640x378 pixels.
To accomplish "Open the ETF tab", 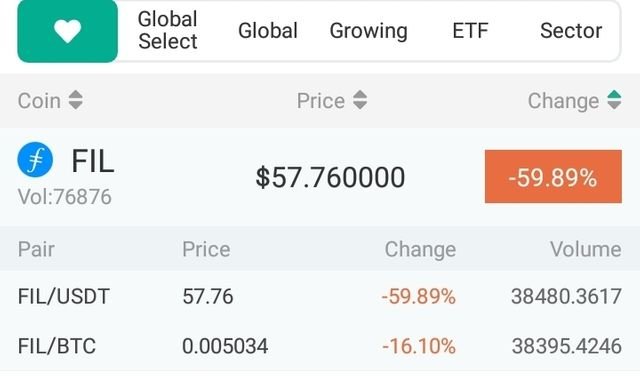I will (470, 31).
